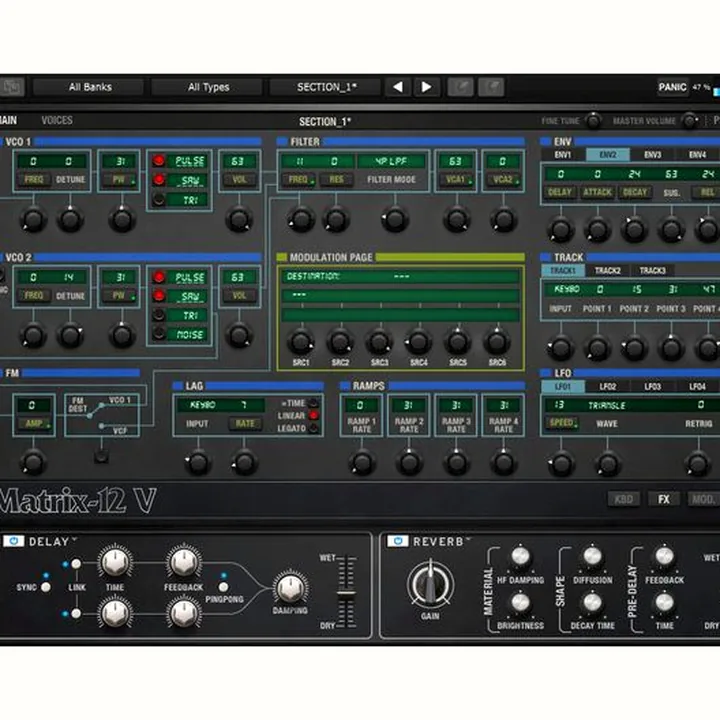Toggle LAG LINEAR mode LED
This screenshot has width=720, height=720.
(x=314, y=416)
